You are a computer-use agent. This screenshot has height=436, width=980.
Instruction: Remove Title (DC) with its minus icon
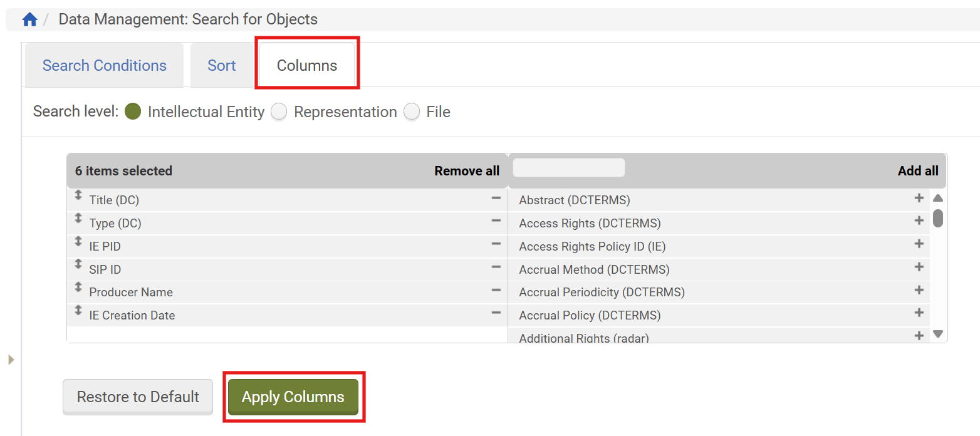click(496, 198)
